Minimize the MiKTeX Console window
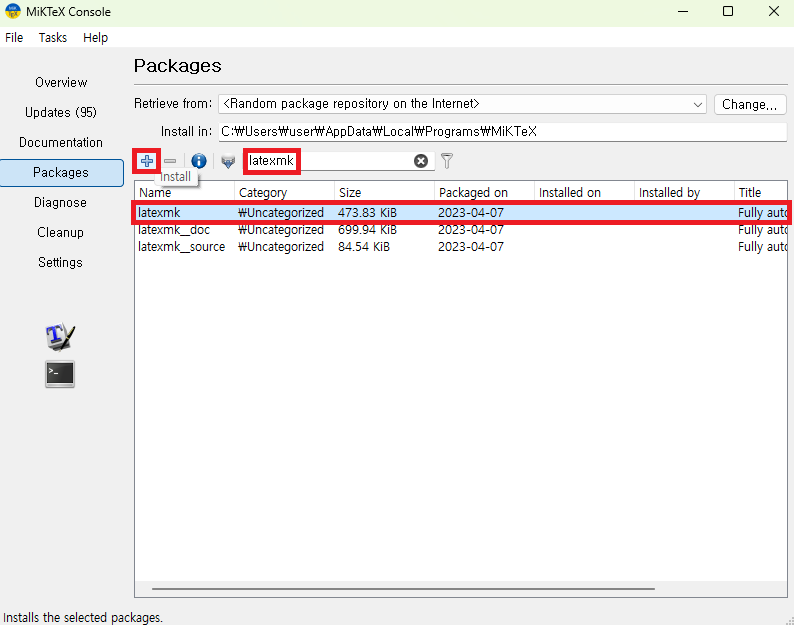This screenshot has width=794, height=625. point(683,11)
